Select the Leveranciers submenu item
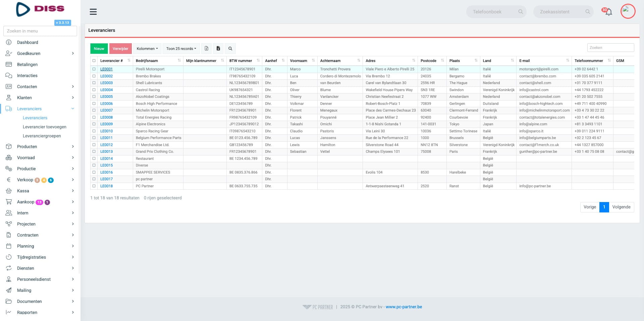 (35, 118)
